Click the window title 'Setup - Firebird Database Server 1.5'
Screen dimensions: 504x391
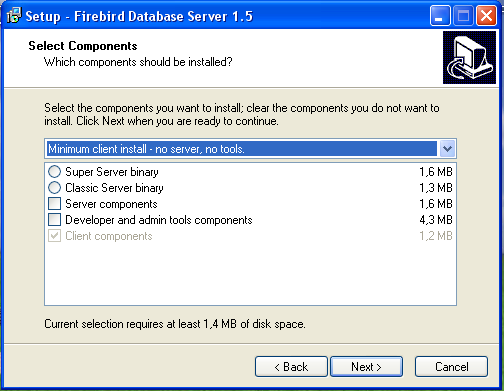[x=139, y=16]
